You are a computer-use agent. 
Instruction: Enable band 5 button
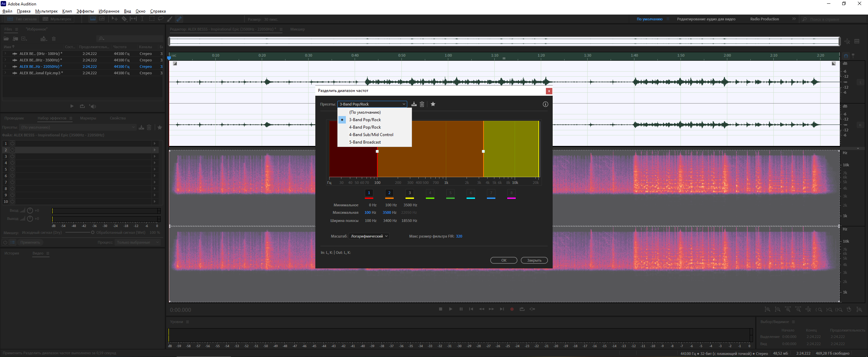click(x=450, y=193)
